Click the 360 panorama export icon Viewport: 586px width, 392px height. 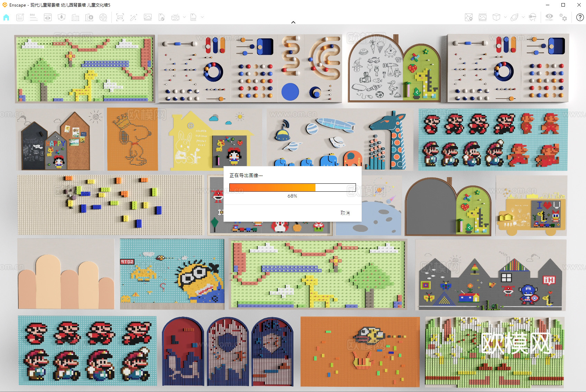(x=175, y=17)
